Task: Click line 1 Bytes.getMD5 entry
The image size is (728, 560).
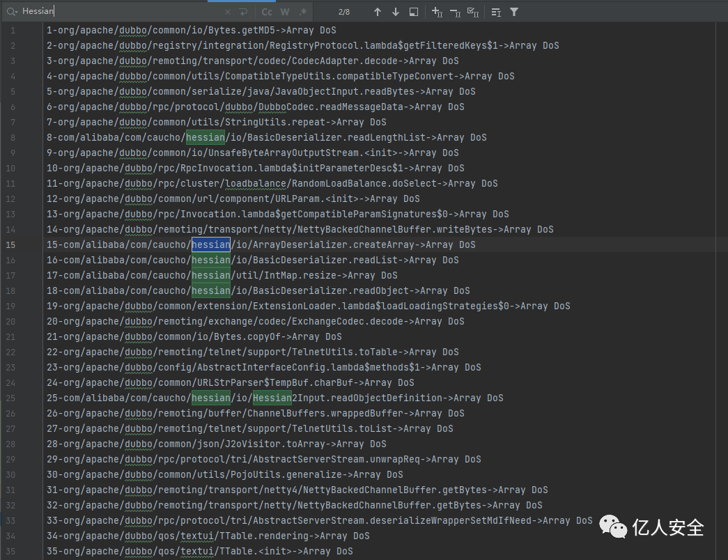Action: tap(192, 30)
